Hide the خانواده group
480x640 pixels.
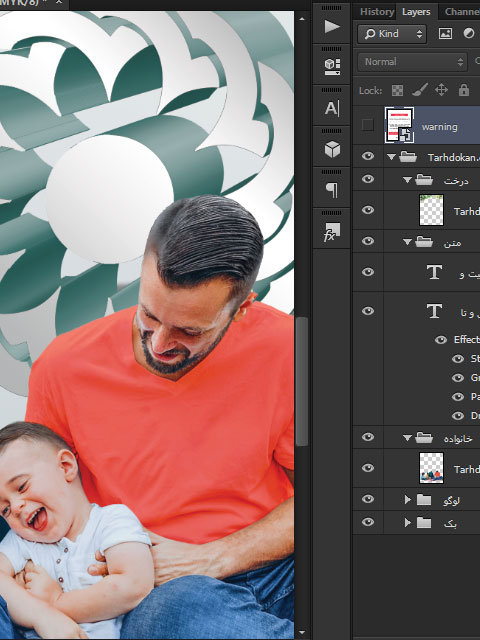[x=368, y=437]
